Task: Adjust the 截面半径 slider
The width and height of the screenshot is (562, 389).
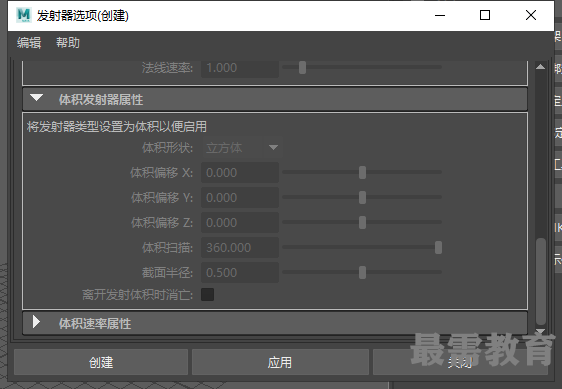Action: (362, 272)
